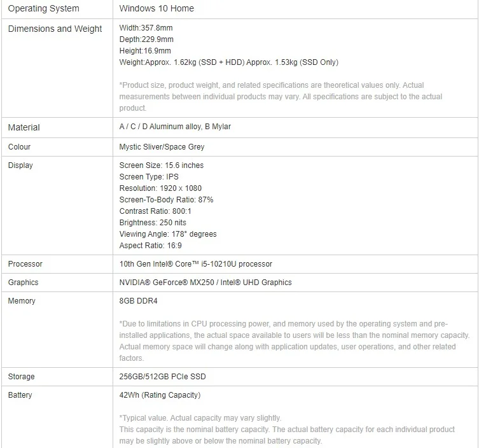
Task: Click the Display row label
Action: click(20, 165)
